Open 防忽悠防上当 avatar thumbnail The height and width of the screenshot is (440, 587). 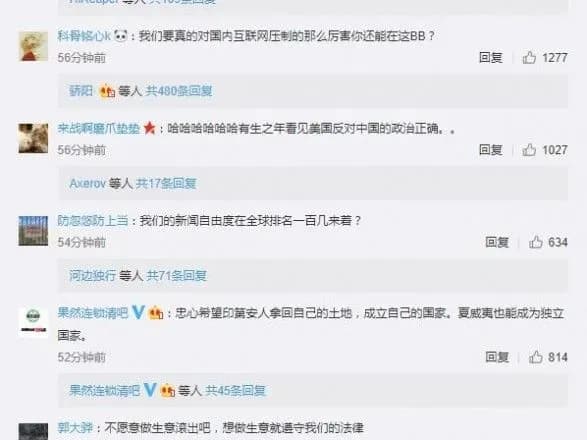(33, 231)
